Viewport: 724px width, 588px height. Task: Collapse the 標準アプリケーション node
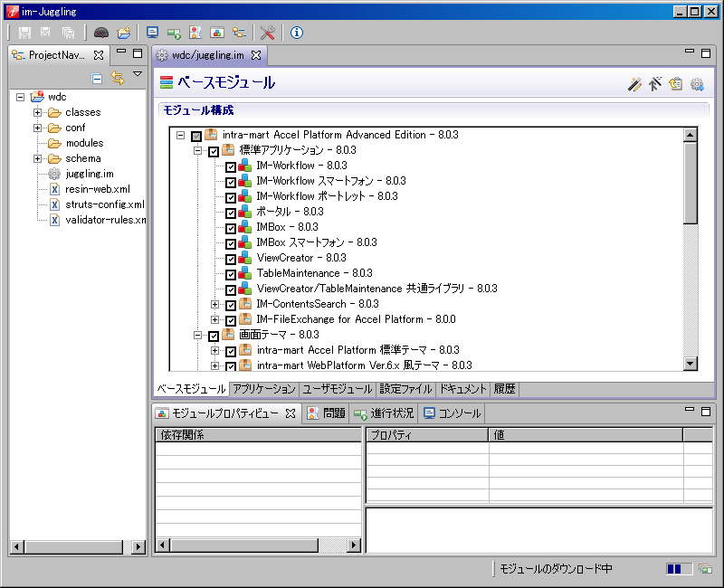pyautogui.click(x=197, y=150)
